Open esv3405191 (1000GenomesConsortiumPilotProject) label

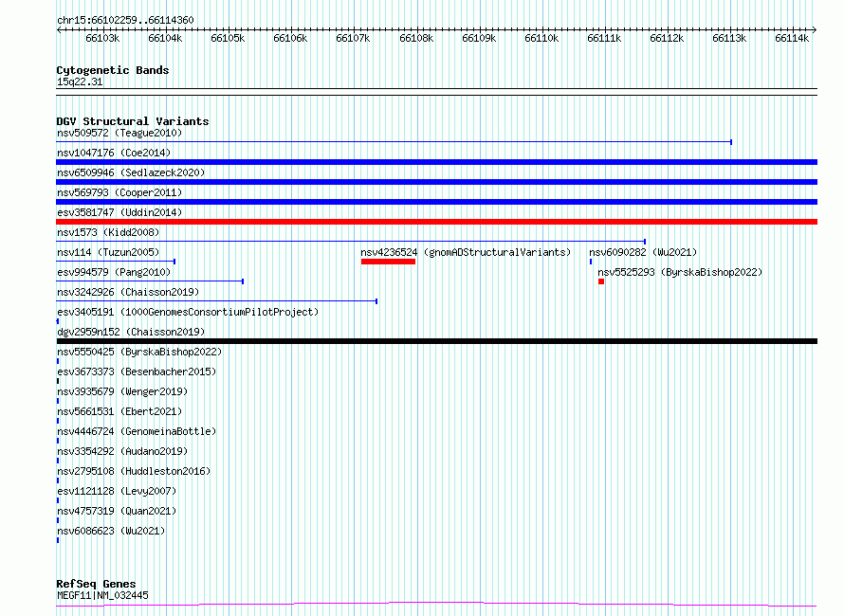188,312
